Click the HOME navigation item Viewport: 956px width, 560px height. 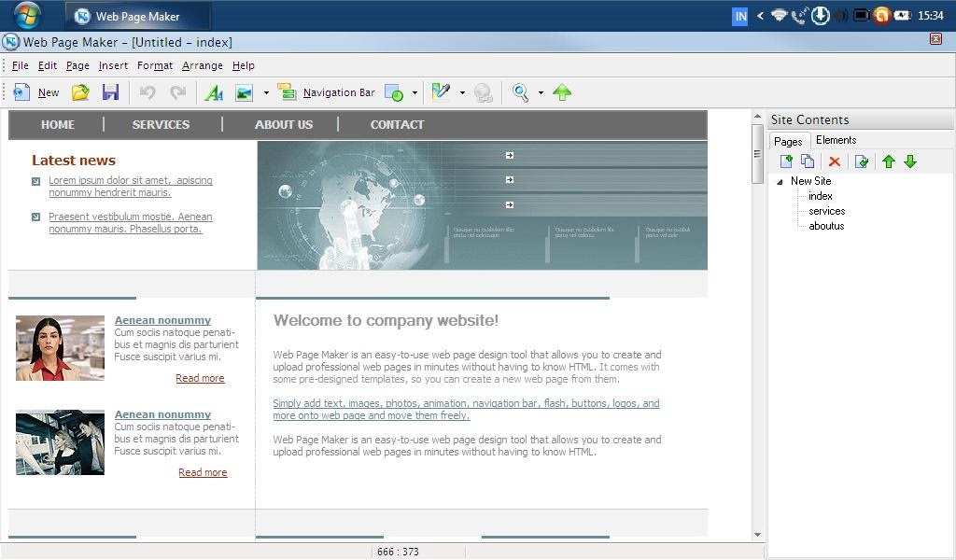[x=57, y=124]
